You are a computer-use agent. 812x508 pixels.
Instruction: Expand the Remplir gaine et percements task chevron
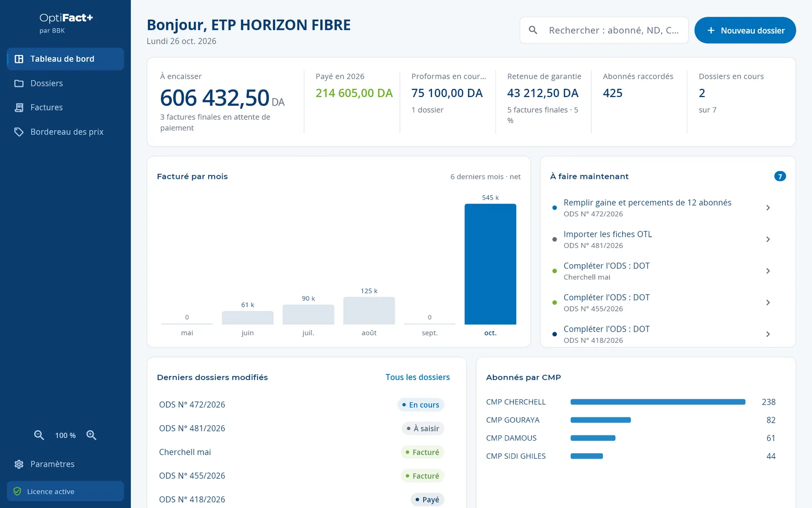(768, 208)
